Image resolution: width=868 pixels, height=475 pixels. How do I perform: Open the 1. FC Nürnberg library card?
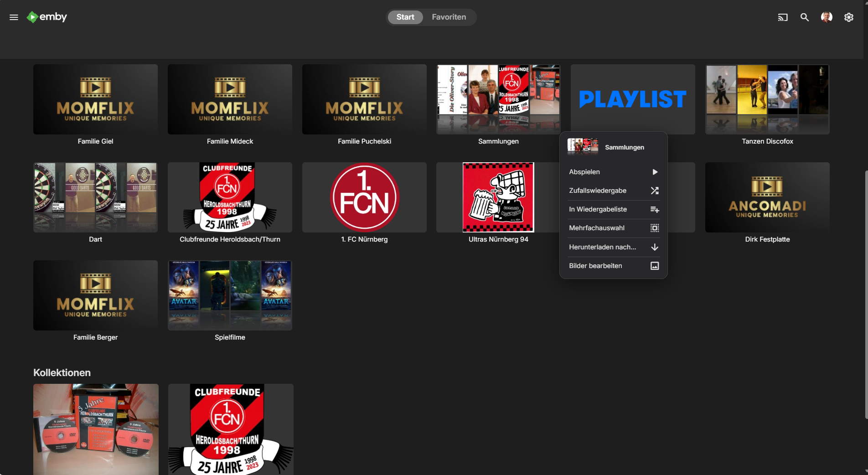click(x=364, y=197)
